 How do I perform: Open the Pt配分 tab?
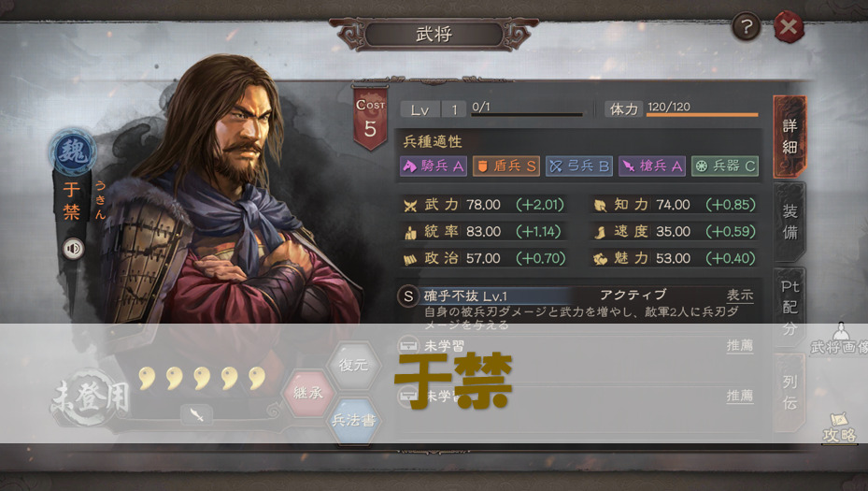(x=790, y=307)
